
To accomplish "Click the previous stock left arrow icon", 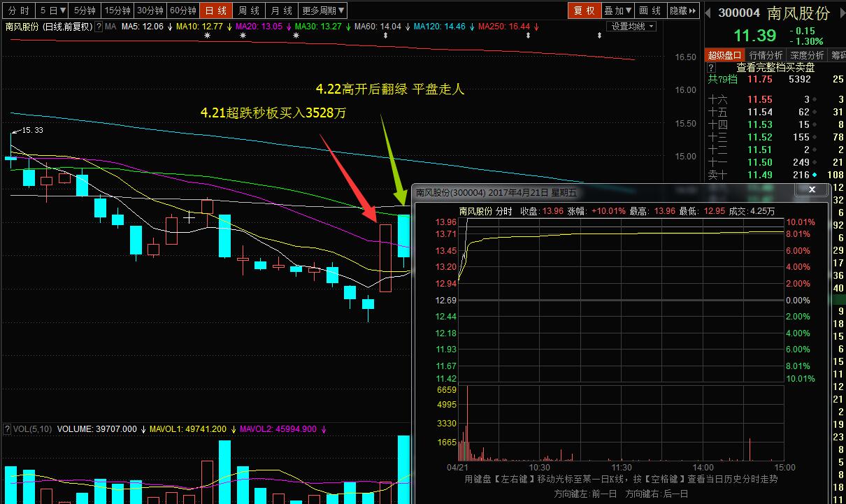I will (x=708, y=13).
